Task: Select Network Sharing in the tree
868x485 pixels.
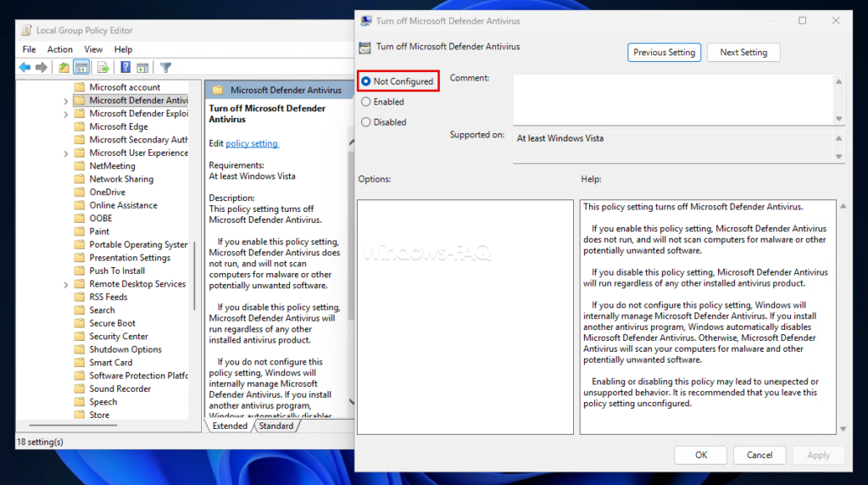Action: [x=121, y=179]
